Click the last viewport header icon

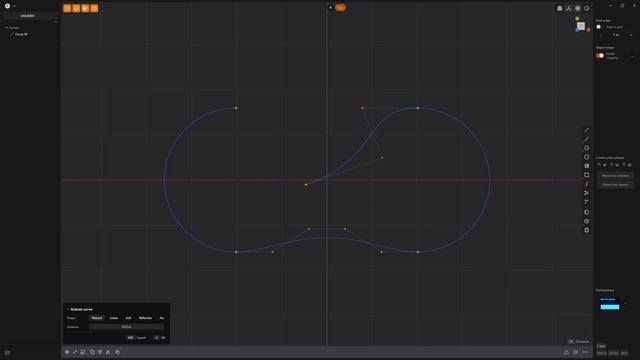pos(587,8)
